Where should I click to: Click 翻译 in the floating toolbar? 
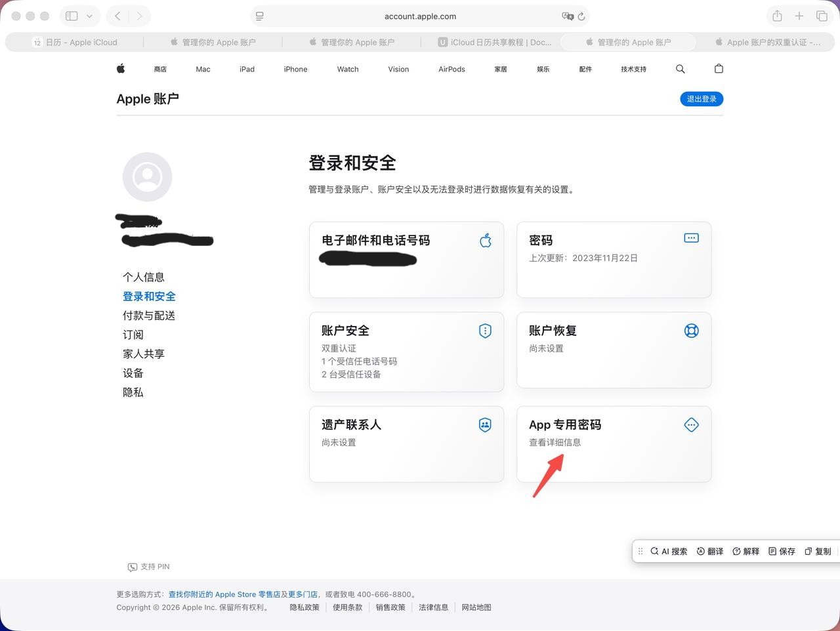pyautogui.click(x=710, y=552)
